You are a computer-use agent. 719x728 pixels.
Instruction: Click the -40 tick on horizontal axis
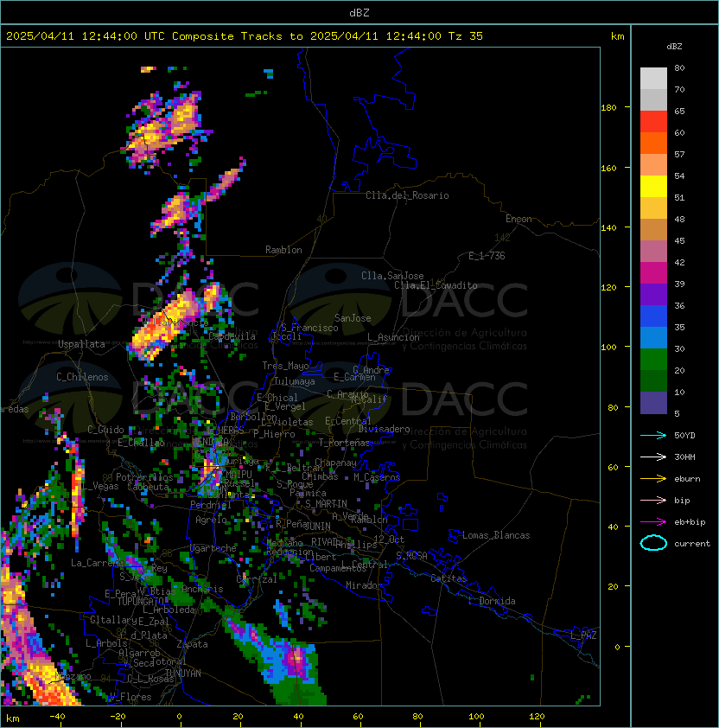click(x=57, y=717)
